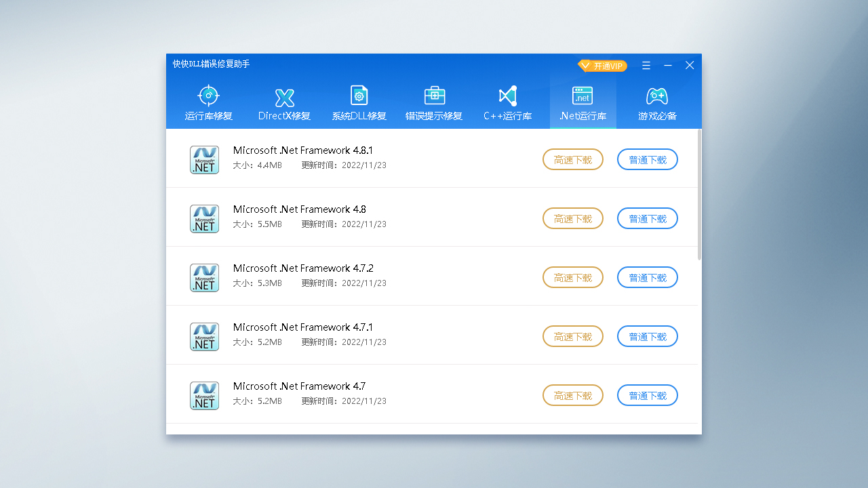The height and width of the screenshot is (488, 868).
Task: Click 高速下载 for .Net Framework 4.7.1
Action: [572, 337]
